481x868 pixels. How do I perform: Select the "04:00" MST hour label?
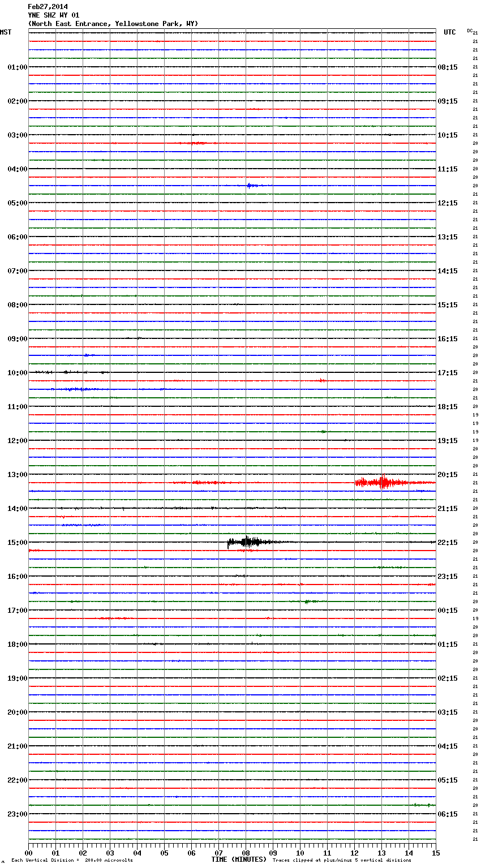tap(18, 169)
